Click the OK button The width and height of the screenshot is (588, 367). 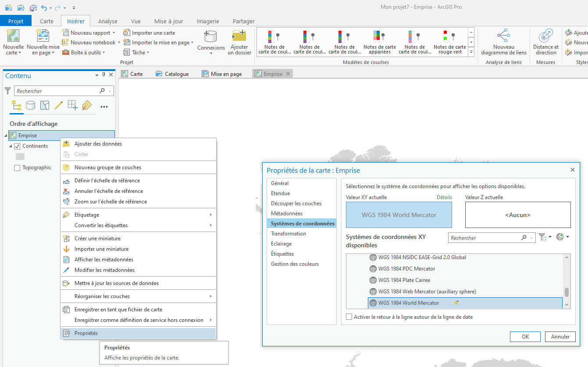(525, 337)
